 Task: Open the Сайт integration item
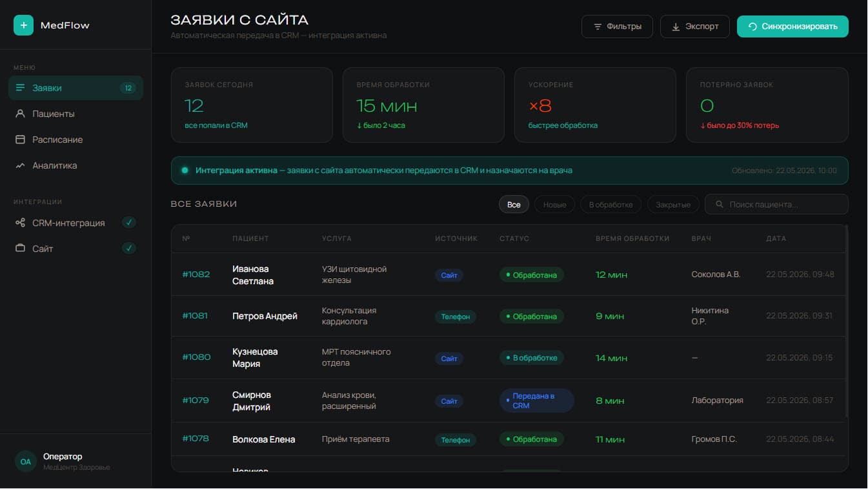tap(76, 249)
